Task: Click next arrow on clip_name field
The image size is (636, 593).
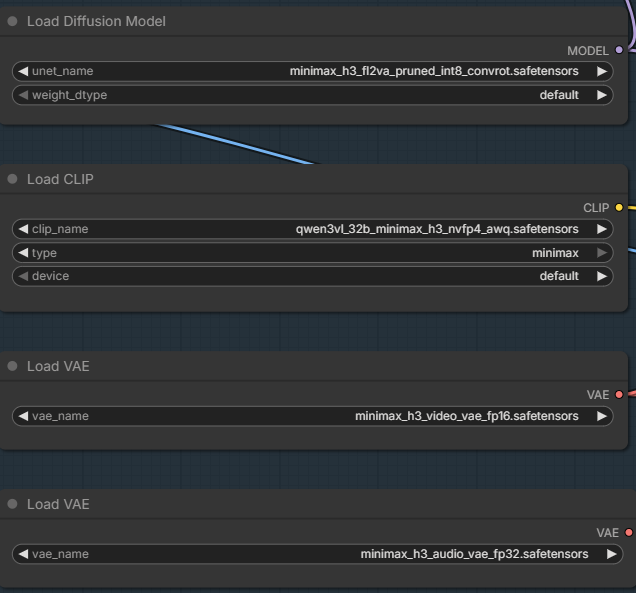Action: point(602,229)
